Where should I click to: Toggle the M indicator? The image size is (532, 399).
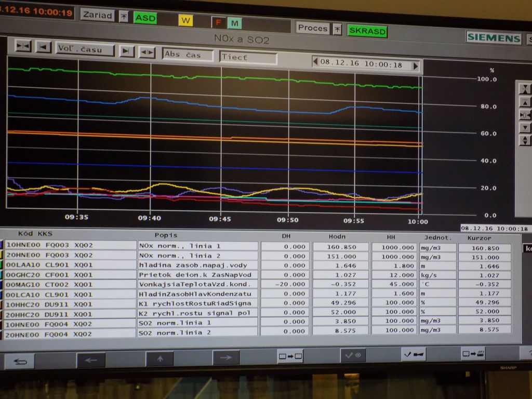tap(234, 23)
